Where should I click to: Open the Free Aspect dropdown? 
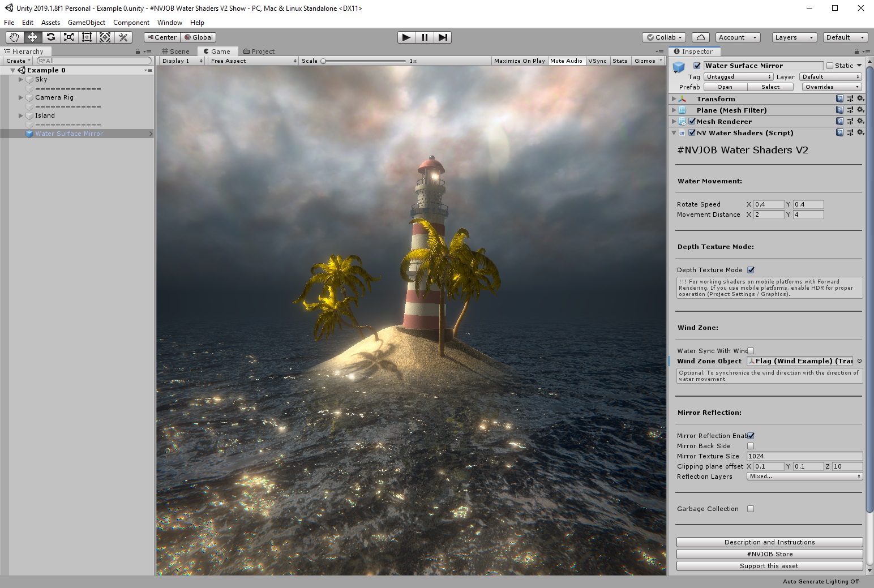click(253, 61)
